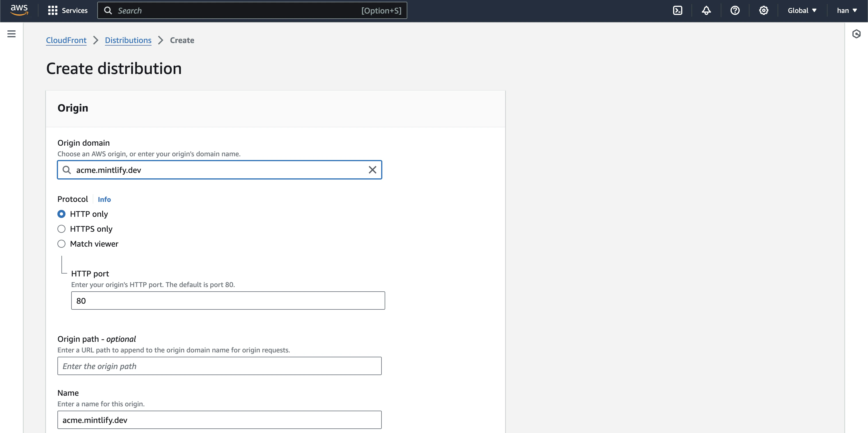Open the hamburger side navigation menu

[x=11, y=34]
